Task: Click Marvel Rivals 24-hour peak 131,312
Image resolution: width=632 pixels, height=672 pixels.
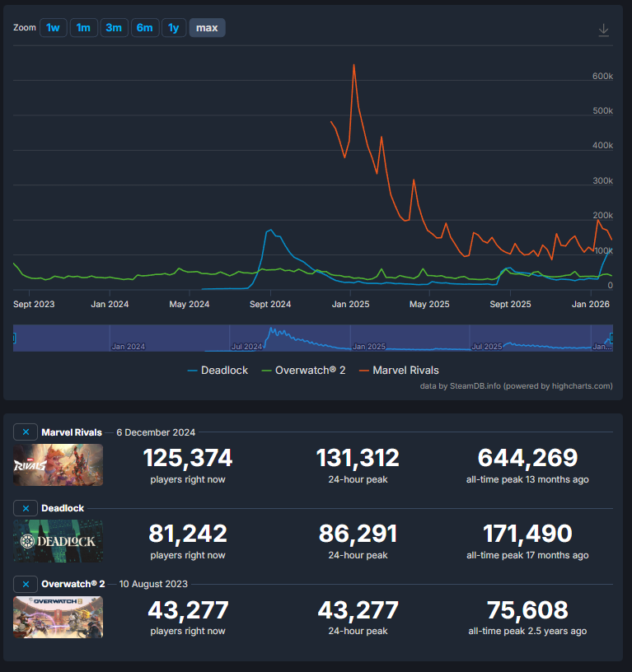Action: click(x=358, y=458)
